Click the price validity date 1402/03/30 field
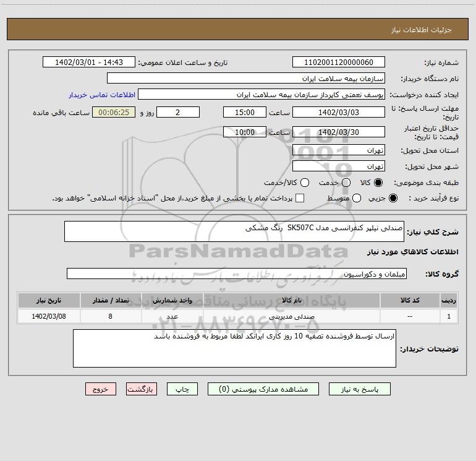Viewport: 476px width, 461px height. 339,132
